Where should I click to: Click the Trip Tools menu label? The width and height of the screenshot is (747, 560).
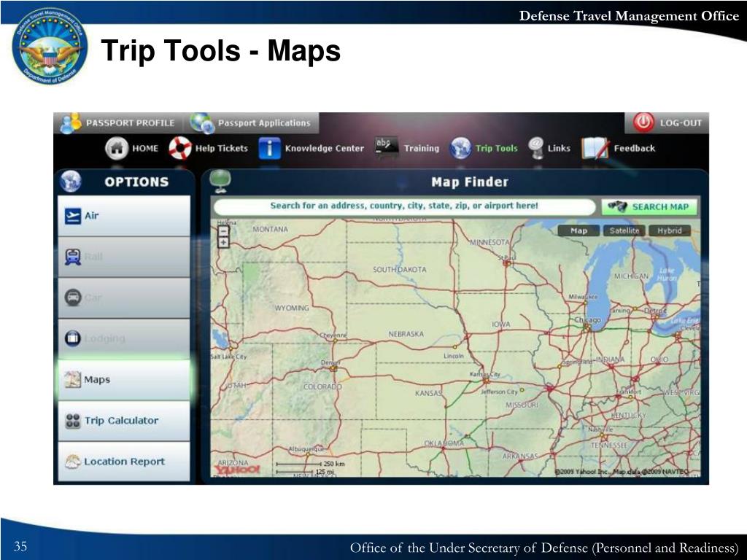click(x=496, y=148)
